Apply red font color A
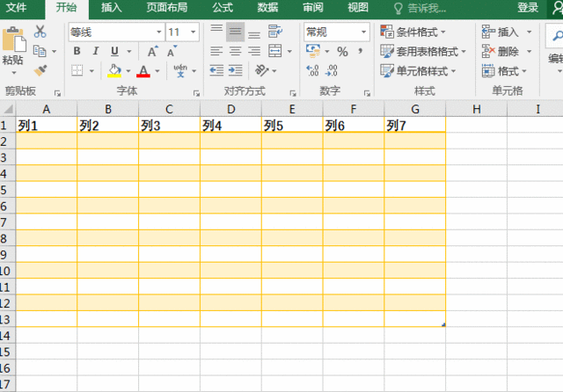 click(x=143, y=70)
